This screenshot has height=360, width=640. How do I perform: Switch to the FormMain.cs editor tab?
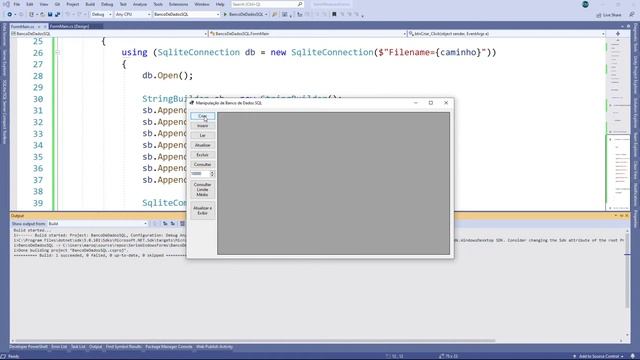[23, 26]
